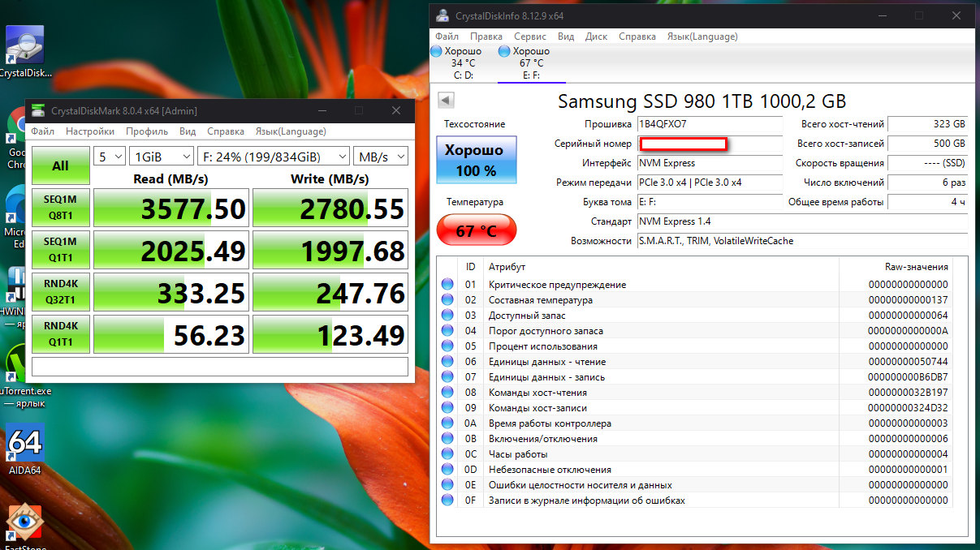Screen dimensions: 980x550
Task: Click status orb for attribute 05 Процент использования
Action: coord(447,346)
